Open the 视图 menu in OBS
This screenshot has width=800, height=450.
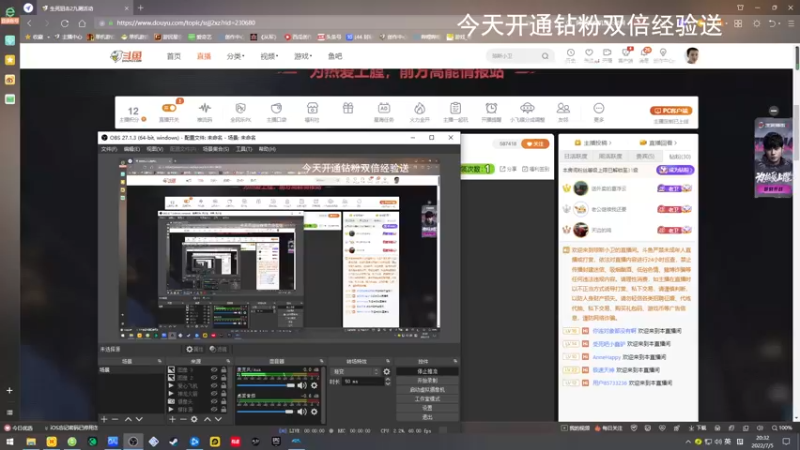click(155, 149)
